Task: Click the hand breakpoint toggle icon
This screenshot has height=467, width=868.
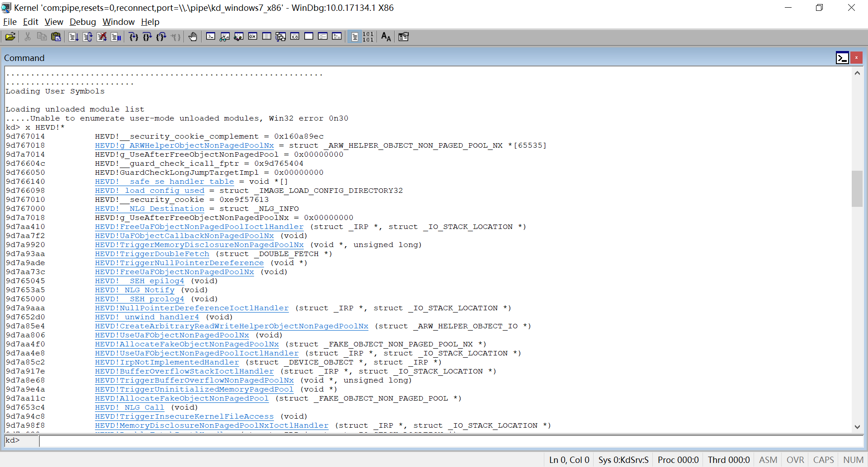Action: click(x=193, y=37)
